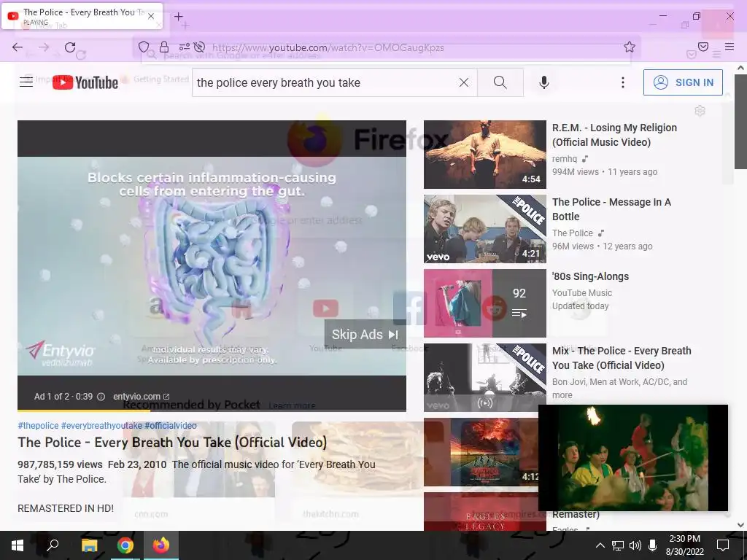
Task: Open Windows taskbar search
Action: coord(53,545)
